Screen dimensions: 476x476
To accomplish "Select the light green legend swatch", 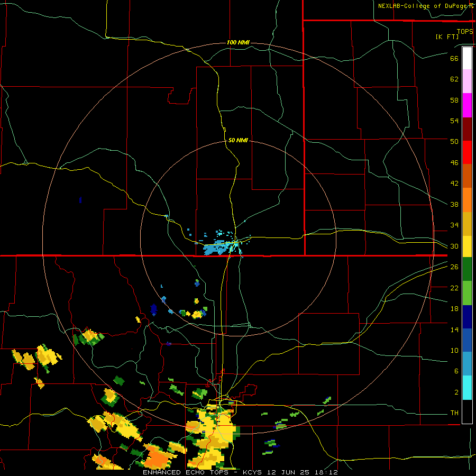I will click(x=467, y=293).
